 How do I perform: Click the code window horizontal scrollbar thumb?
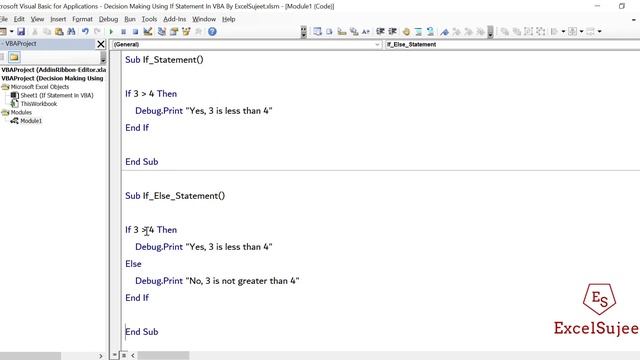pos(163,356)
